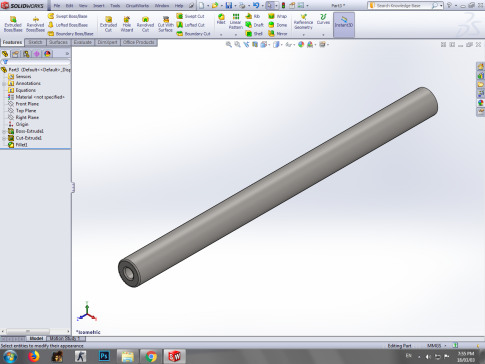Choose the Wrap tool
485x364 pixels.
277,16
